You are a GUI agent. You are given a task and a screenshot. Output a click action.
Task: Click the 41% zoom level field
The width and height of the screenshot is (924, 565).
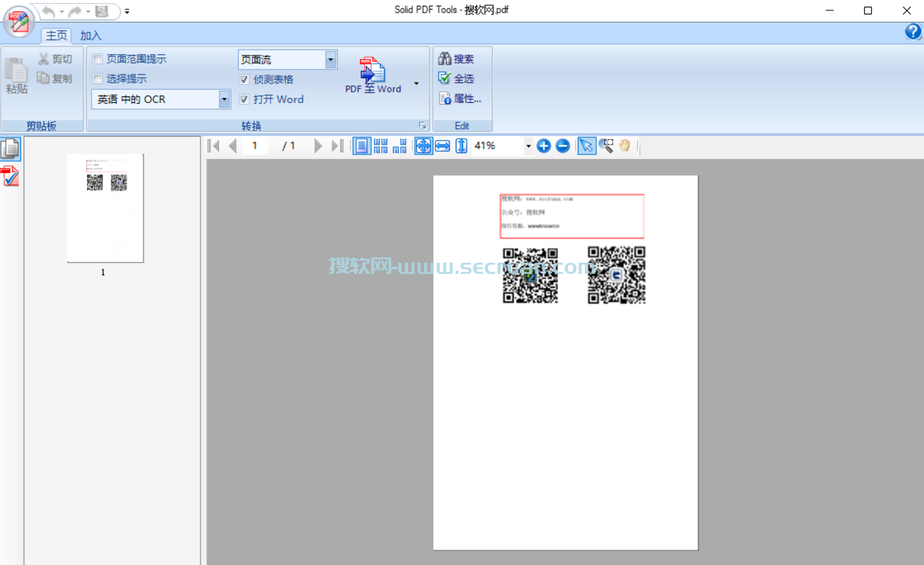[x=497, y=146]
